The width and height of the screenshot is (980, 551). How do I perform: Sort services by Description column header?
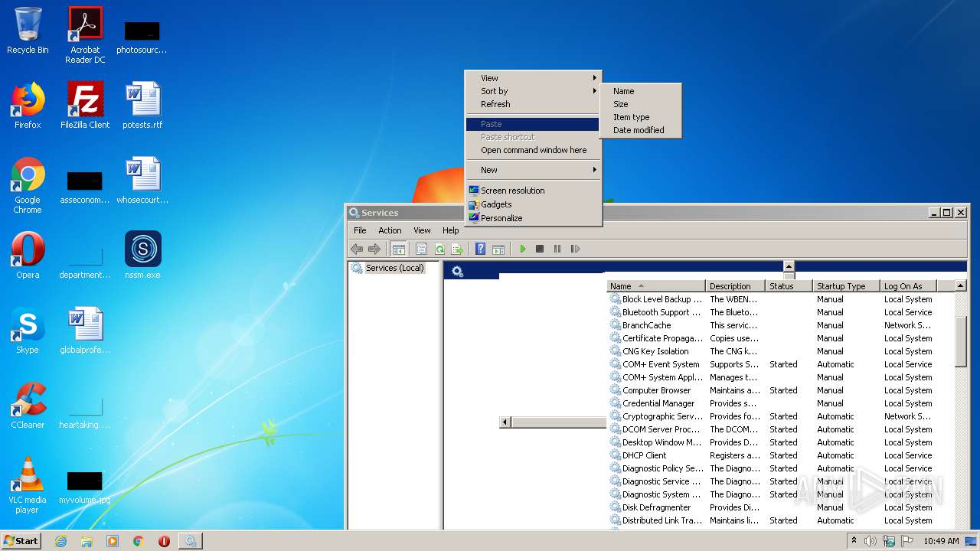[736, 286]
